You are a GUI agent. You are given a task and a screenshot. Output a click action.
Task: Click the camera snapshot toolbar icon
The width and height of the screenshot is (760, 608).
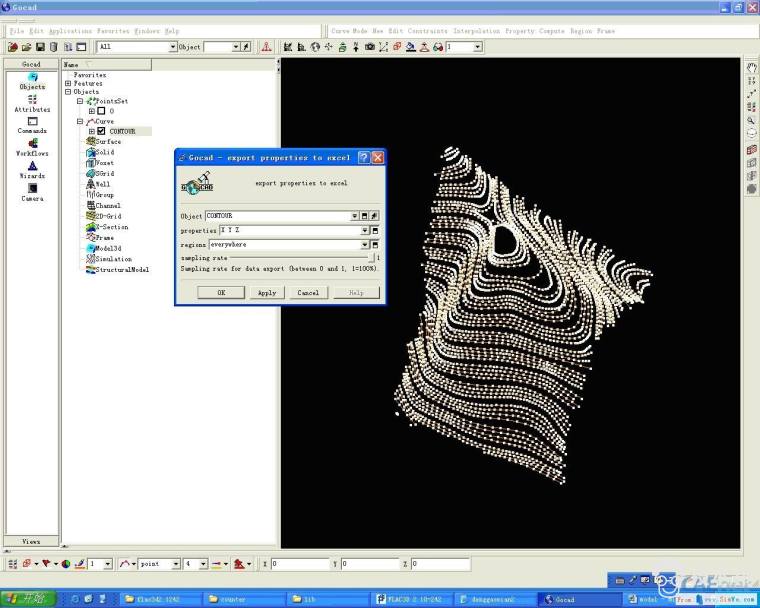click(369, 47)
